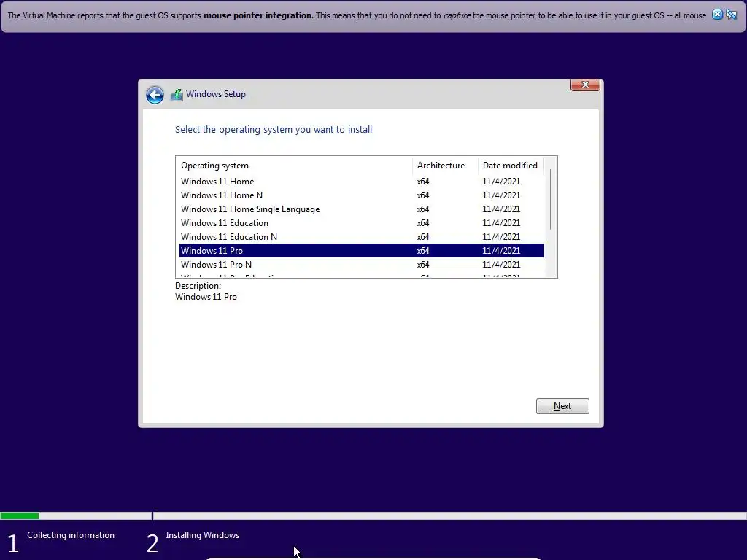Image resolution: width=747 pixels, height=560 pixels.
Task: Click the do-not-show-again notification icon
Action: (x=731, y=15)
